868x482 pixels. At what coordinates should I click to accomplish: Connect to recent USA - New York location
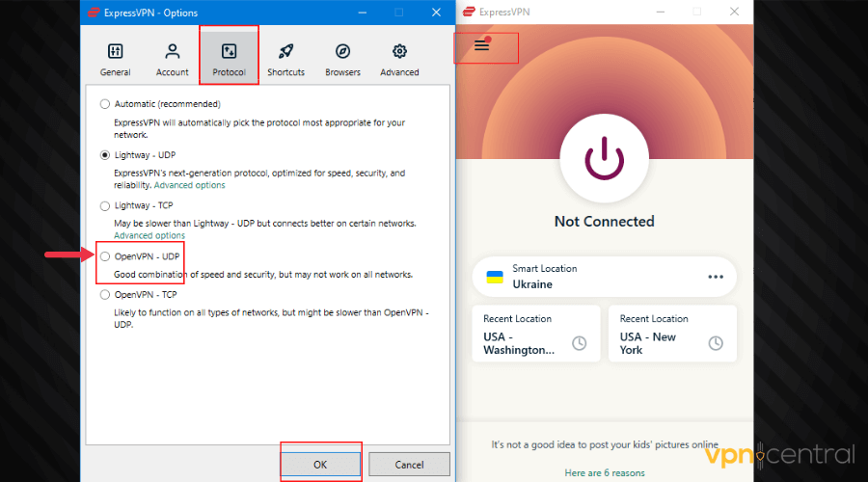(x=672, y=334)
